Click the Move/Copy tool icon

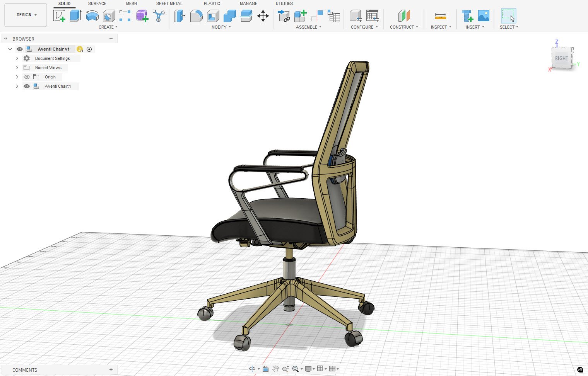(263, 15)
